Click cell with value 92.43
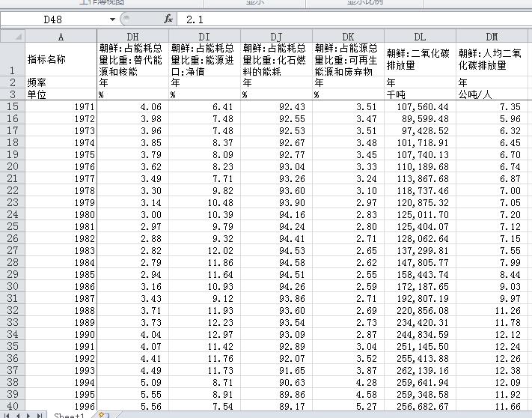The height and width of the screenshot is (418, 532). click(x=277, y=106)
